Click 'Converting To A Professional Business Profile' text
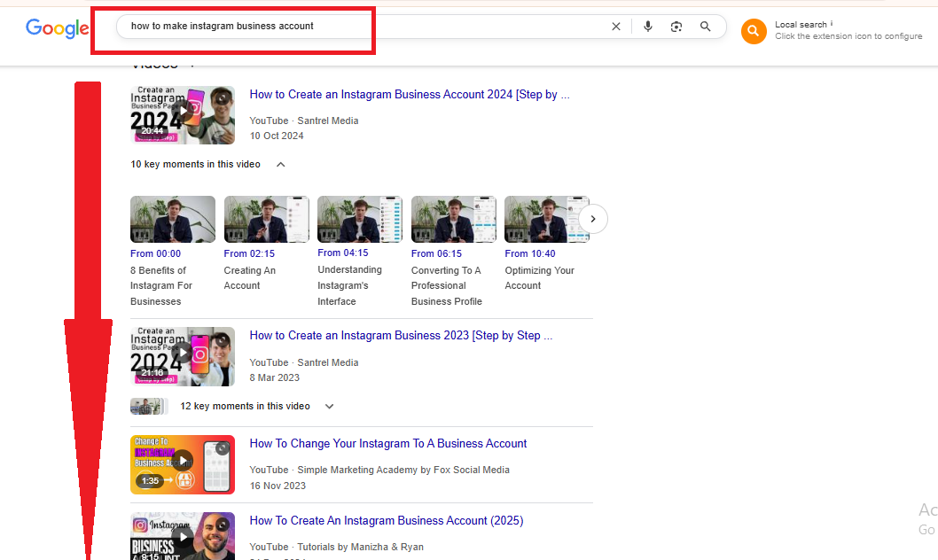938x560 pixels. coord(446,285)
